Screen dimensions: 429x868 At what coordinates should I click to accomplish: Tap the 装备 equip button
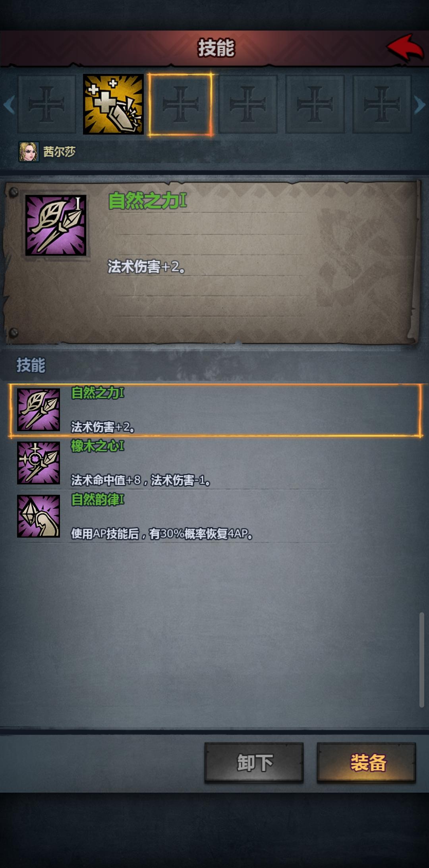click(366, 762)
